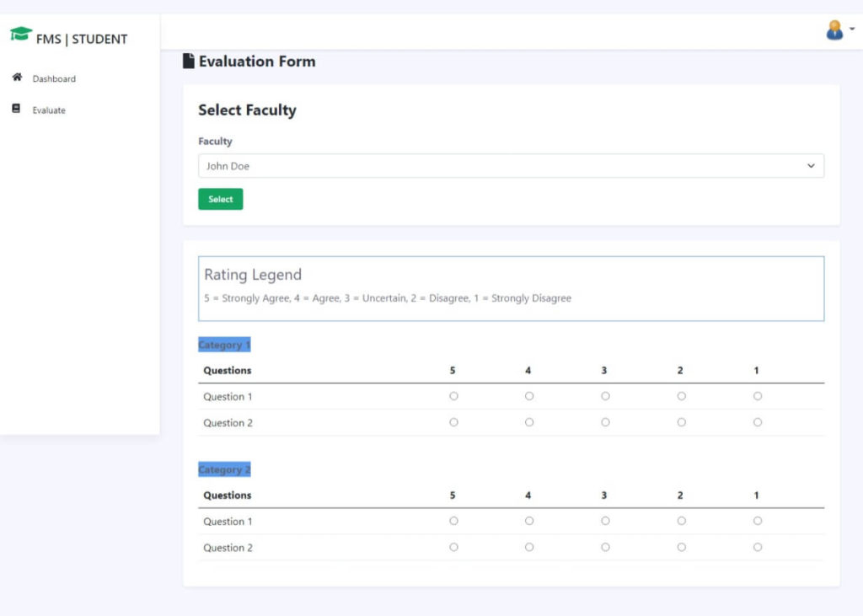Select rating 3 for Question 2 in Category 1

(x=605, y=421)
